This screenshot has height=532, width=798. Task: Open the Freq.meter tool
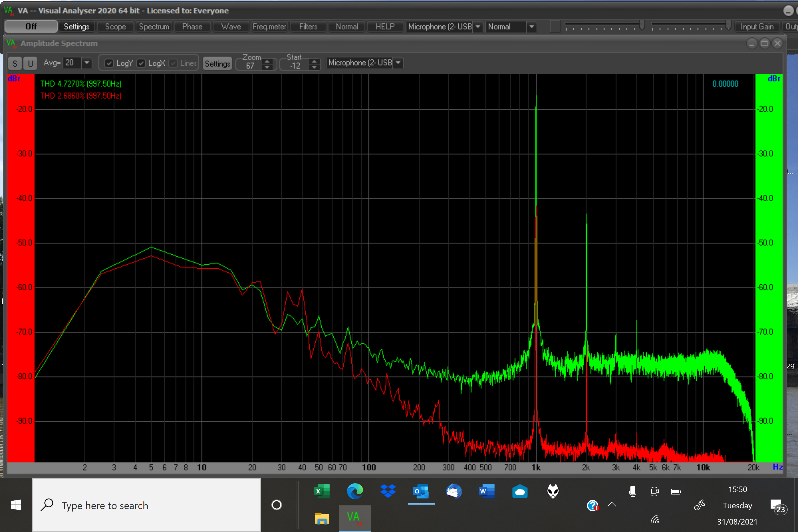(269, 26)
